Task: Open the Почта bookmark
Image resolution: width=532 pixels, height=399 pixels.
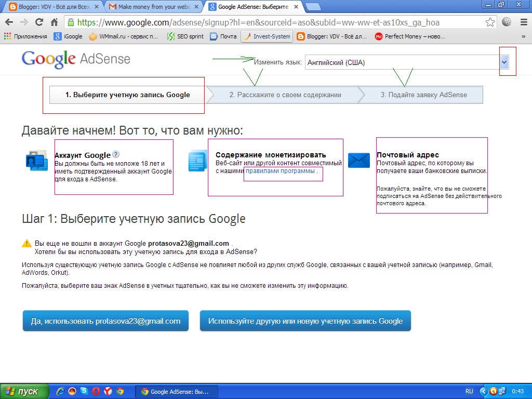Action: point(223,36)
